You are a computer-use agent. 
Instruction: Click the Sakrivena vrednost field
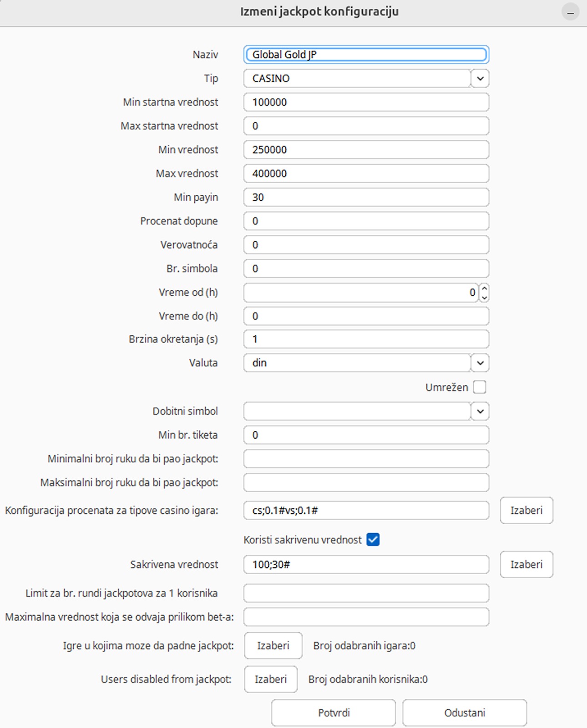(x=366, y=564)
